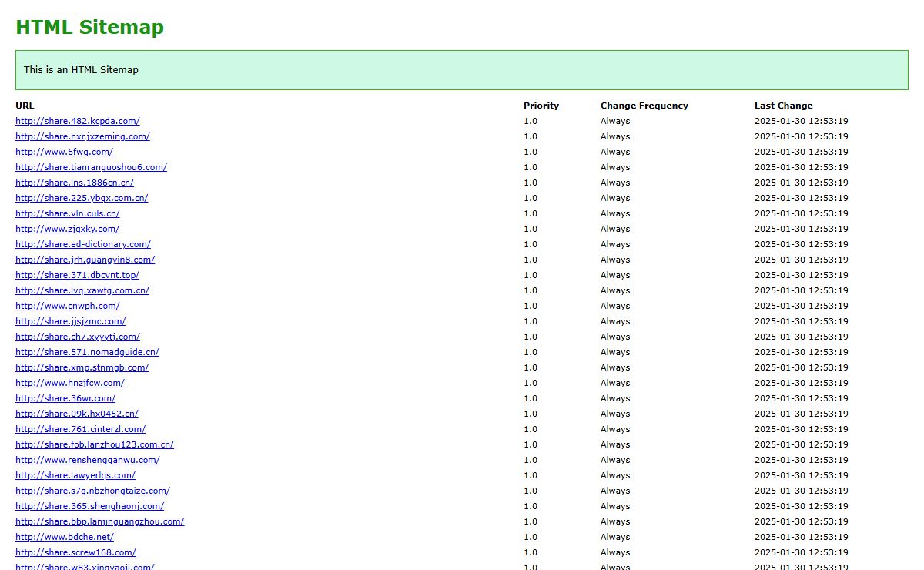Click priority 1.0 in www.hnzjfcw.com row

[531, 383]
